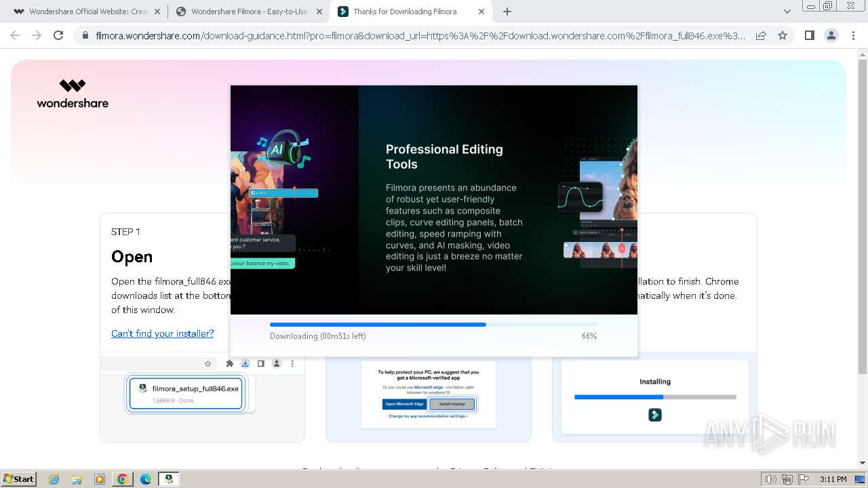The height and width of the screenshot is (488, 868).
Task: Open network status tray icon
Action: (787, 479)
